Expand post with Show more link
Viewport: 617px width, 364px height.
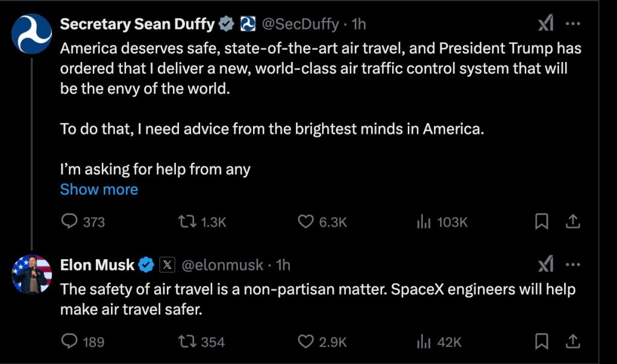[99, 189]
